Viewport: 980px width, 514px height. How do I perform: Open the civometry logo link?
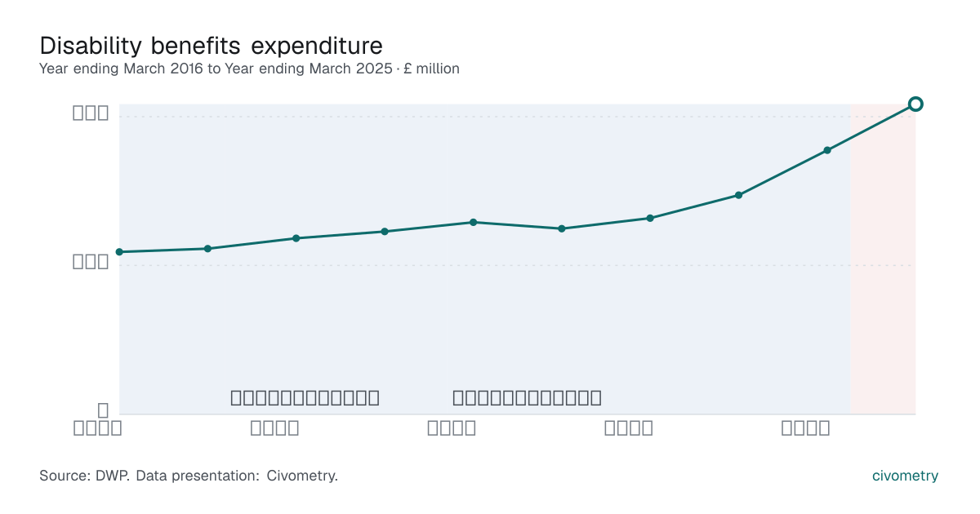(x=905, y=476)
